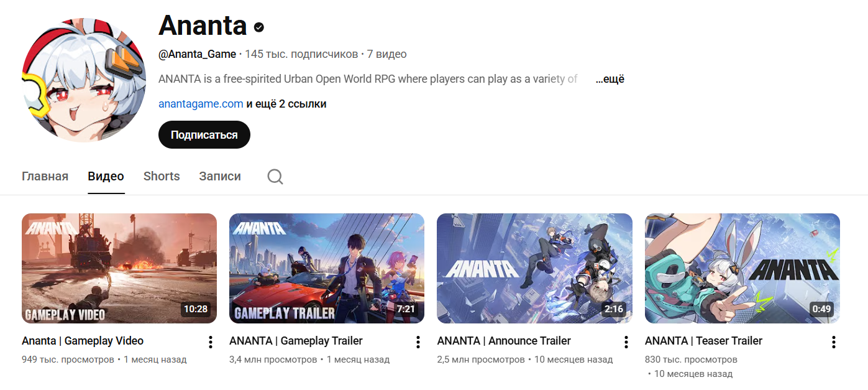
Task: Open the 'Ananta | Gameplay Video' title link
Action: coord(83,341)
